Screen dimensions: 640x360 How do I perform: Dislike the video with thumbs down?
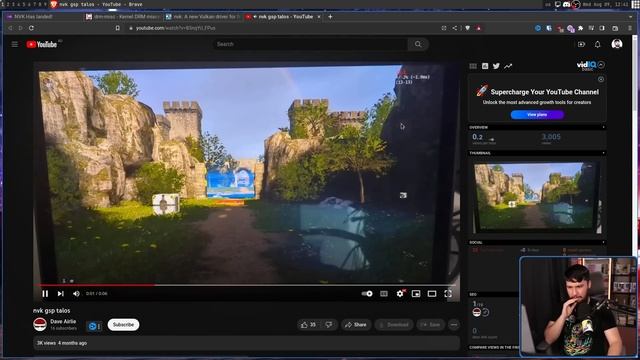click(329, 324)
